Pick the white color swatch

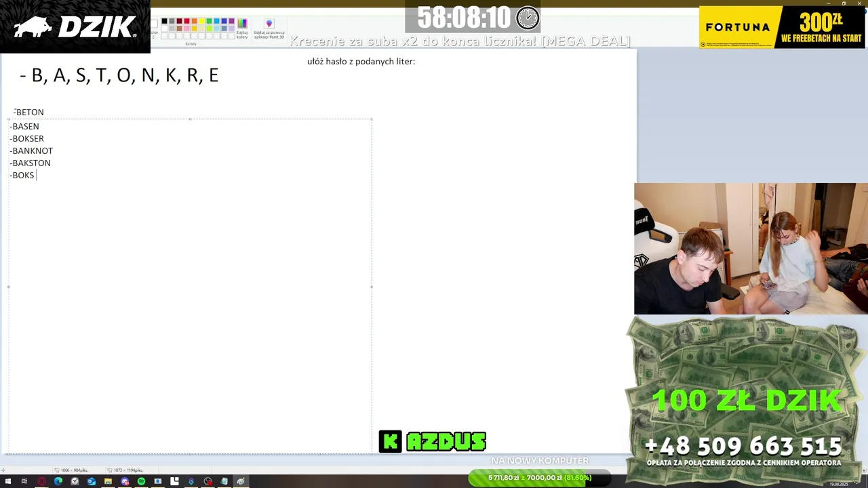click(164, 28)
